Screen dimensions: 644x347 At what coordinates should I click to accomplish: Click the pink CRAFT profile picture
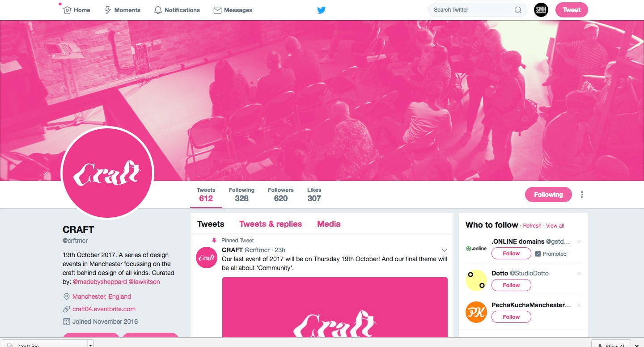(x=107, y=173)
